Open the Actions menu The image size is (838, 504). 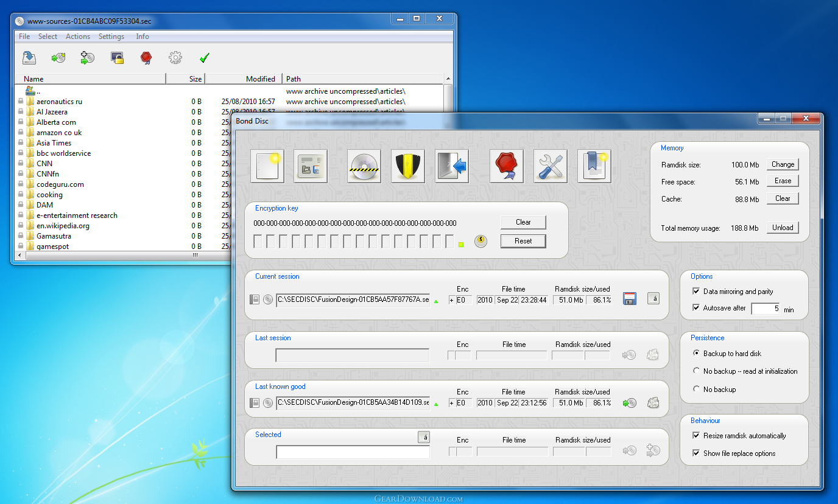78,37
